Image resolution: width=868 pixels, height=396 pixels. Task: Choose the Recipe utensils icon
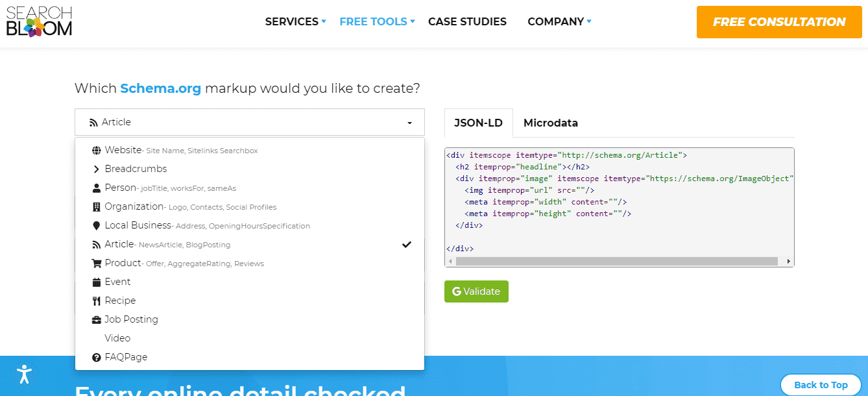[97, 301]
